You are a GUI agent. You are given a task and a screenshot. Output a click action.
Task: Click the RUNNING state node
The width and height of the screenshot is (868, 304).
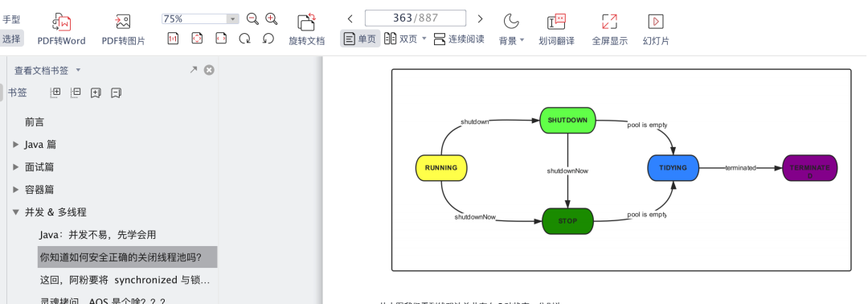tap(441, 168)
